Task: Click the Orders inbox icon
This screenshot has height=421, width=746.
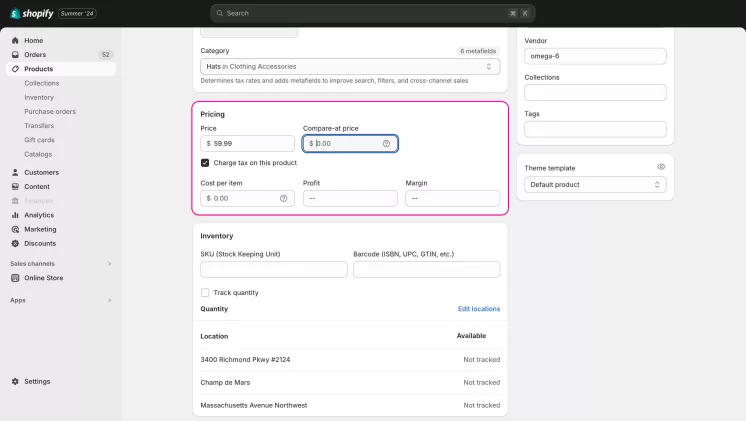Action: tap(15, 55)
